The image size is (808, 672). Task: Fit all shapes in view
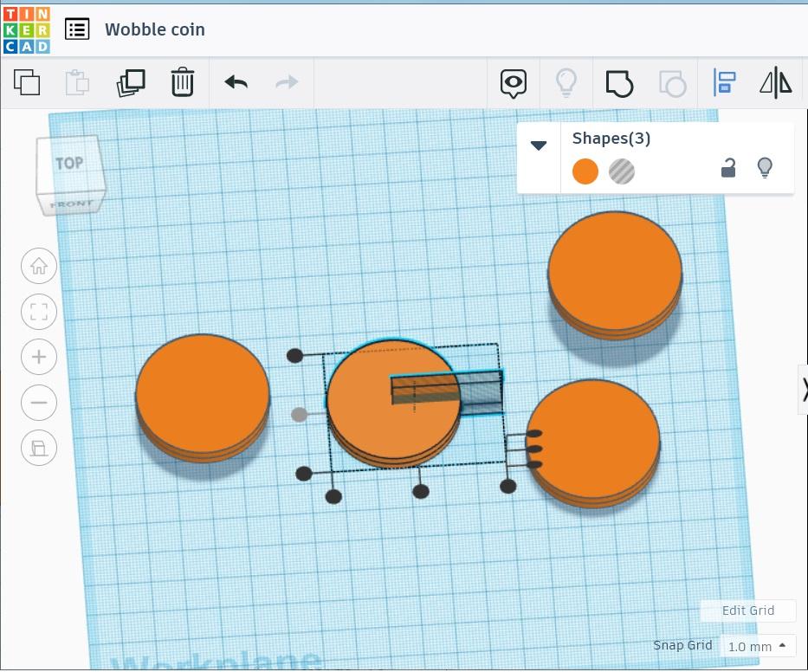pyautogui.click(x=39, y=311)
